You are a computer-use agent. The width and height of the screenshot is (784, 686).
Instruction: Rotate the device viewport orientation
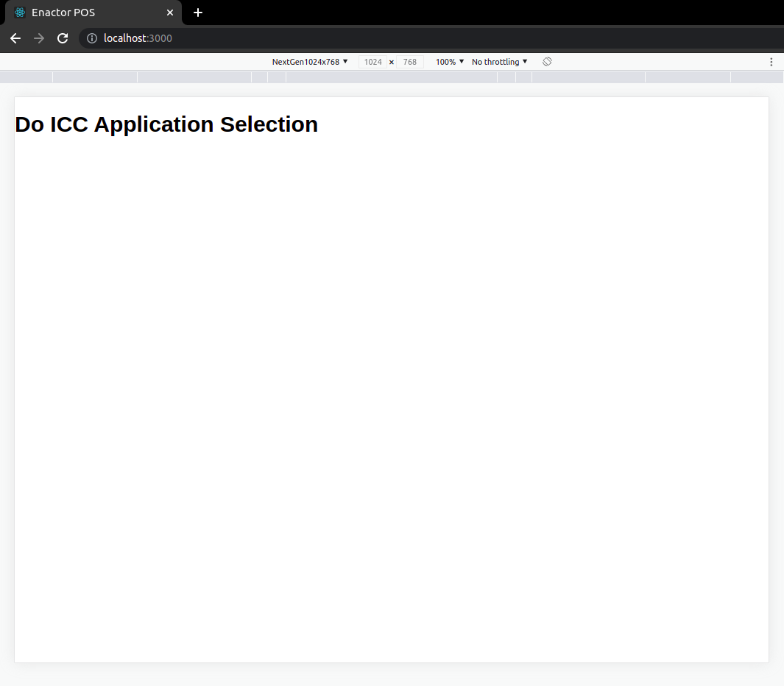tap(547, 62)
